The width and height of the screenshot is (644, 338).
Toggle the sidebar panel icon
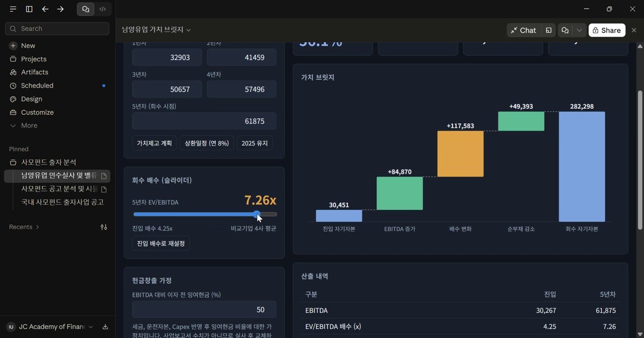pyautogui.click(x=29, y=9)
